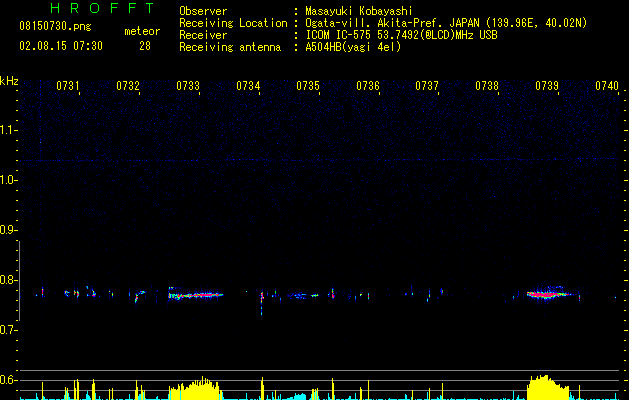Viewport: 629px width, 400px height.
Task: Click the 1.1 kHz axis label
Action: click(x=8, y=130)
